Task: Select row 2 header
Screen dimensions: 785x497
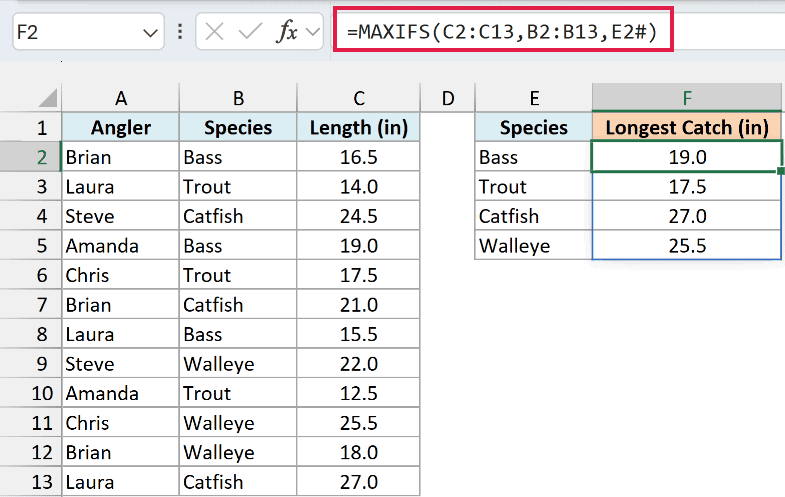Action: [x=31, y=157]
